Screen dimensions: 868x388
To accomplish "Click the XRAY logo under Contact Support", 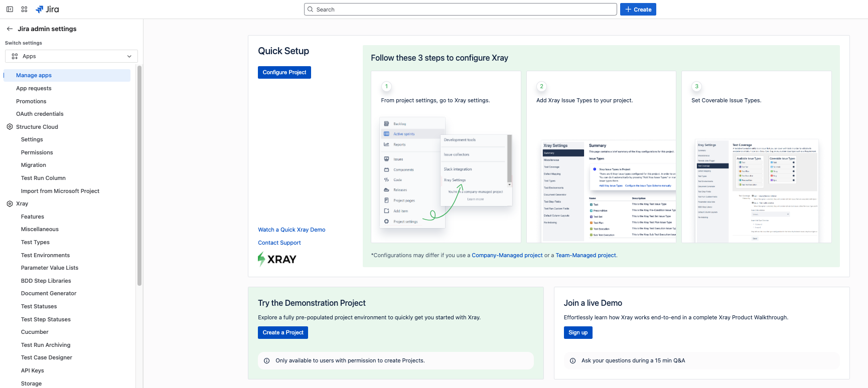I will point(277,259).
